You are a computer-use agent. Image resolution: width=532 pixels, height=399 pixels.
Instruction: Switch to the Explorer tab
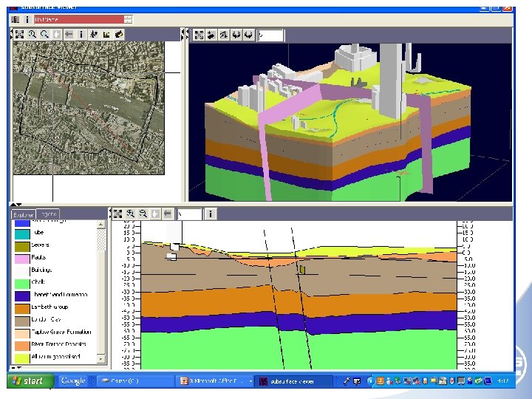[24, 214]
